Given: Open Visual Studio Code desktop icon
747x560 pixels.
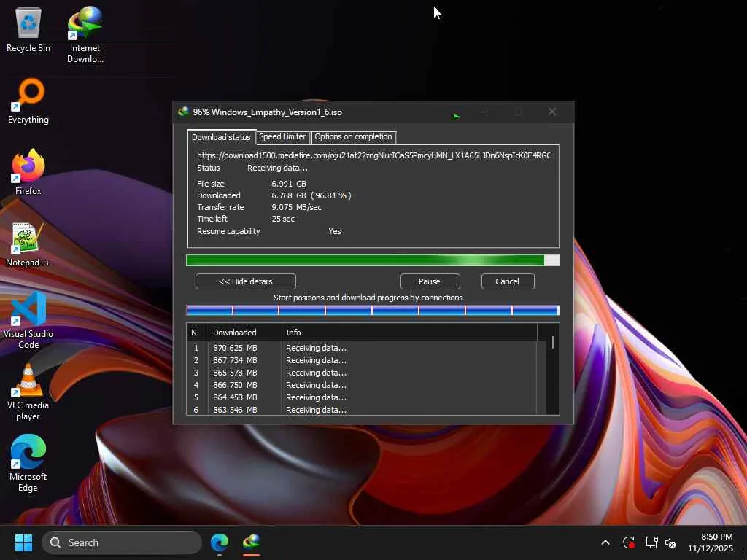Looking at the screenshot, I should 28,310.
